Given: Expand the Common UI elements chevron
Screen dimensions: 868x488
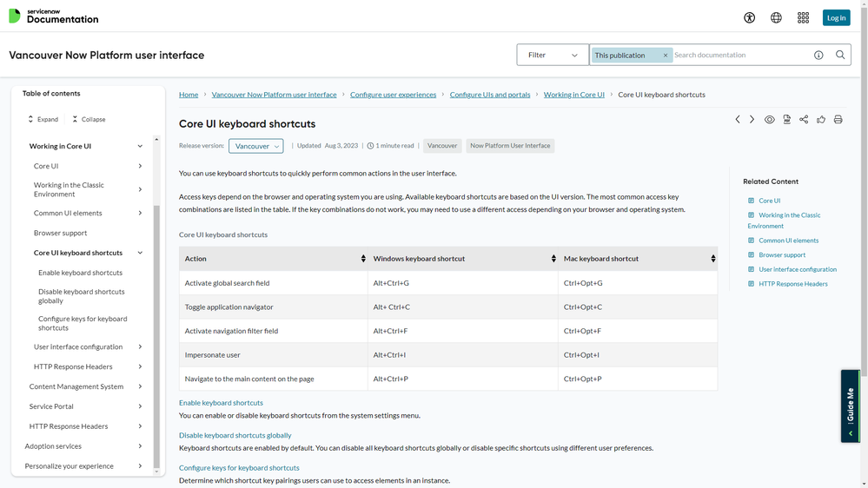Looking at the screenshot, I should [140, 213].
